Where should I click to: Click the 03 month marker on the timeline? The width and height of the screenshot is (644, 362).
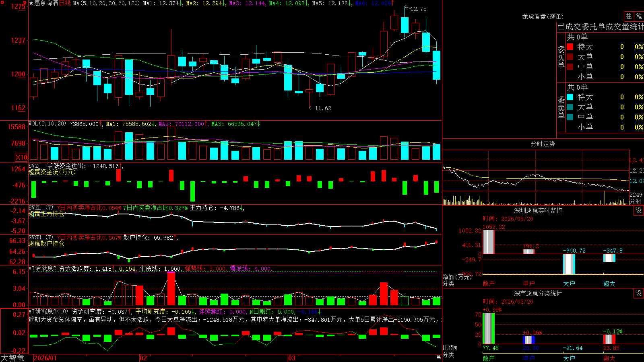click(292, 358)
